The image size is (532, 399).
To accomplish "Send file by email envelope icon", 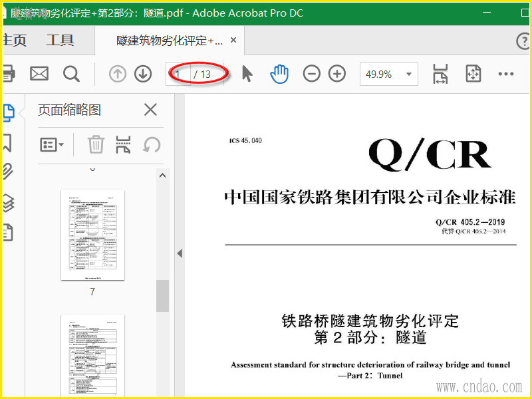I will (39, 74).
